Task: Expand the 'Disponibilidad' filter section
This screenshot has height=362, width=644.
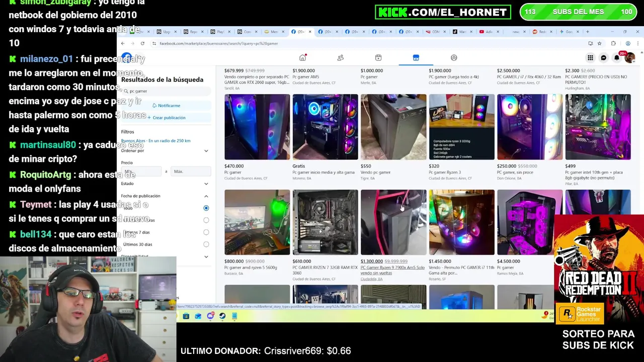Action: tap(206, 256)
